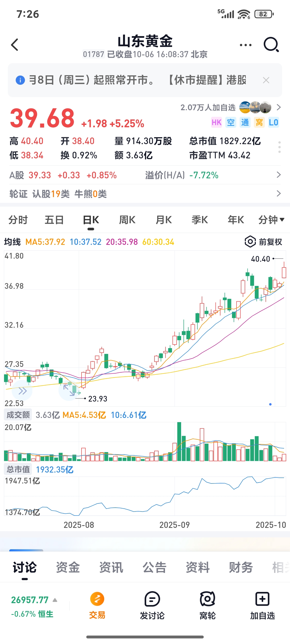This screenshot has width=290, height=644.
Task: Tap the tallest green turnover bar
Action: [179, 441]
